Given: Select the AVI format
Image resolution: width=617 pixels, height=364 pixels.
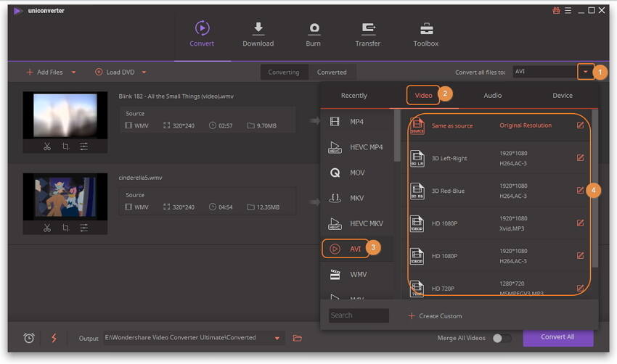Looking at the screenshot, I should pyautogui.click(x=357, y=249).
